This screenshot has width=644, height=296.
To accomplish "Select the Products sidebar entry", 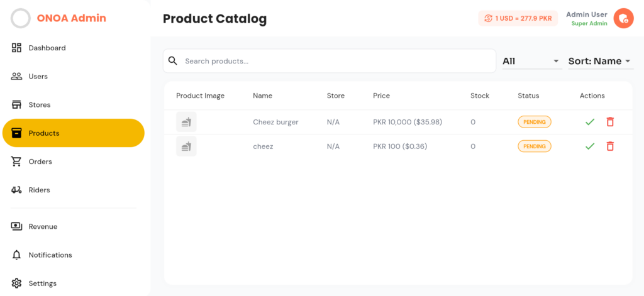I will (x=73, y=133).
